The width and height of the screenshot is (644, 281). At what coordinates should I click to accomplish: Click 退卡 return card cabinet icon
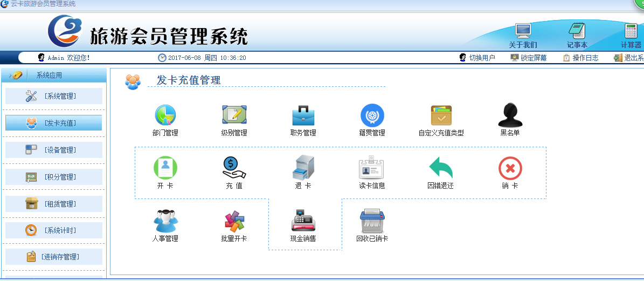coord(303,168)
